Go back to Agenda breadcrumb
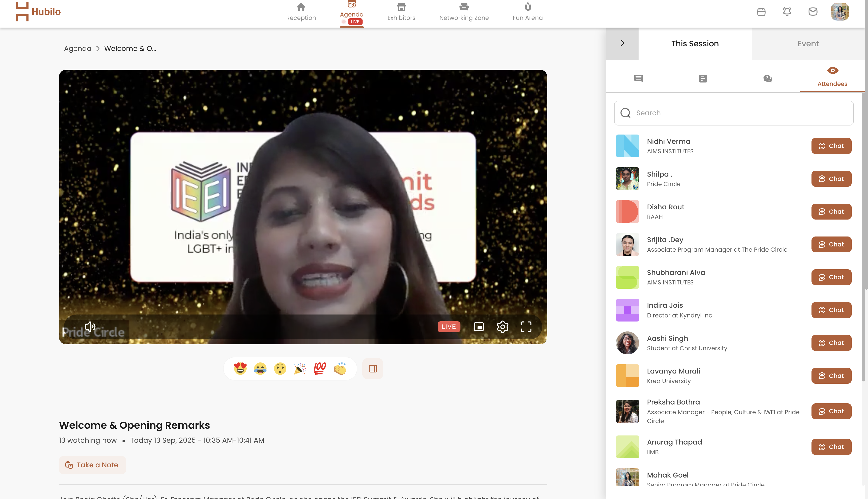 point(77,48)
